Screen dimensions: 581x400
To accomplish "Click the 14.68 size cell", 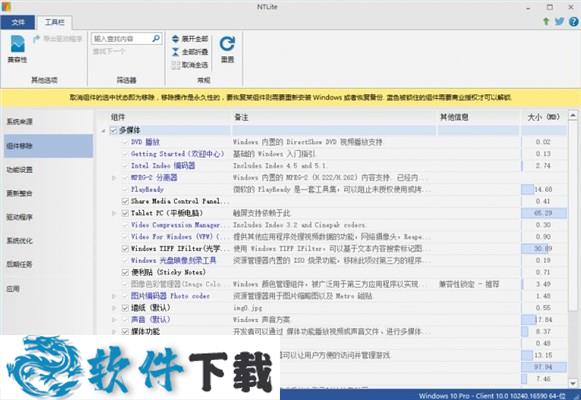I will point(543,189).
